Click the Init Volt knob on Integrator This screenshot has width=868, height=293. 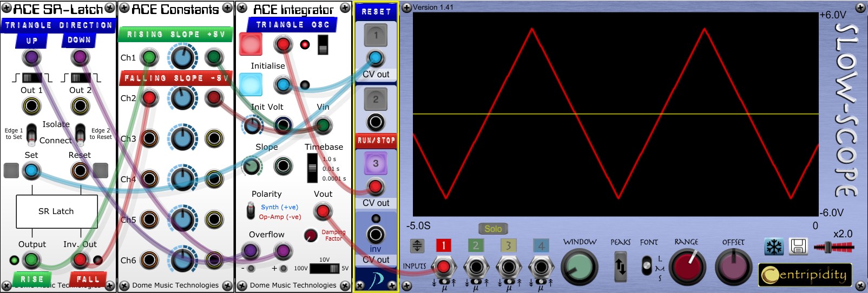(x=252, y=125)
